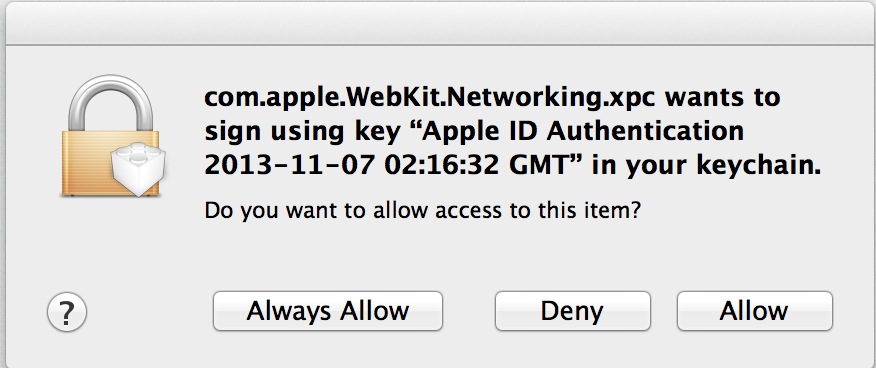
Task: Click the "Apple ID Authentication" key name
Action: 583,132
